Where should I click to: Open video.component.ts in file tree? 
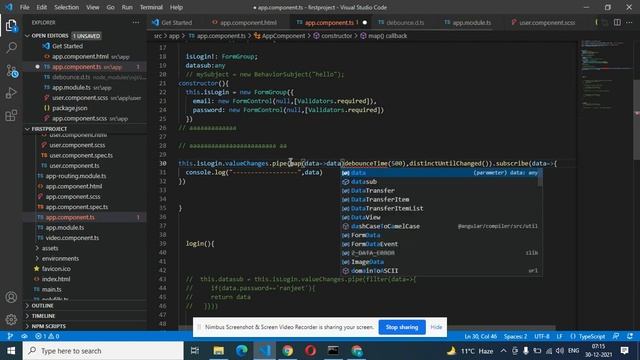pyautogui.click(x=72, y=238)
